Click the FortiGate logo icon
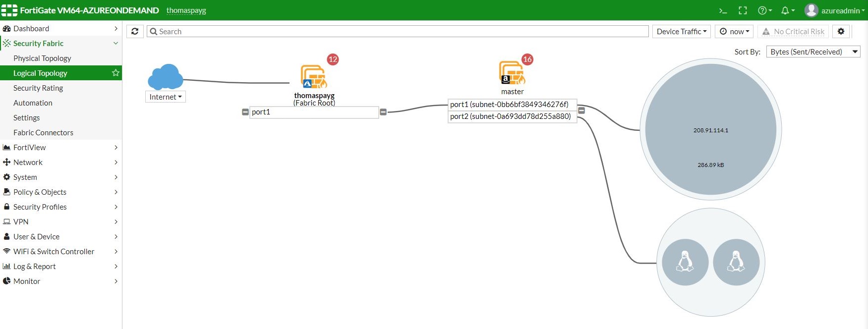The height and width of the screenshot is (329, 868). coord(9,10)
